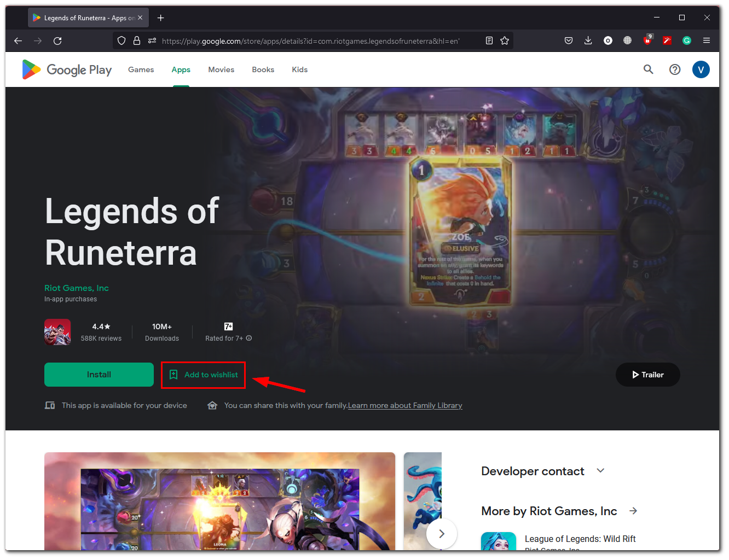Save page to Pocket
Viewport: 729px width, 560px height.
[569, 40]
